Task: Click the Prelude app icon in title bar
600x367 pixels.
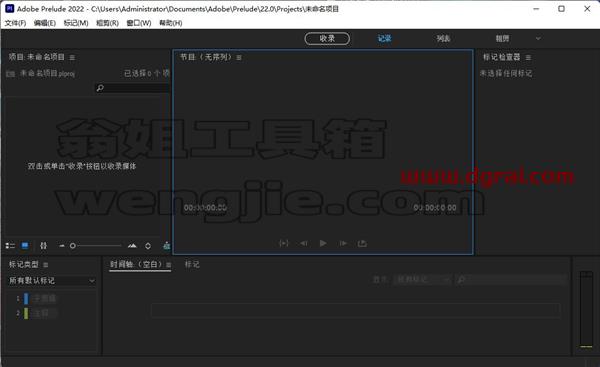Action: (10, 9)
